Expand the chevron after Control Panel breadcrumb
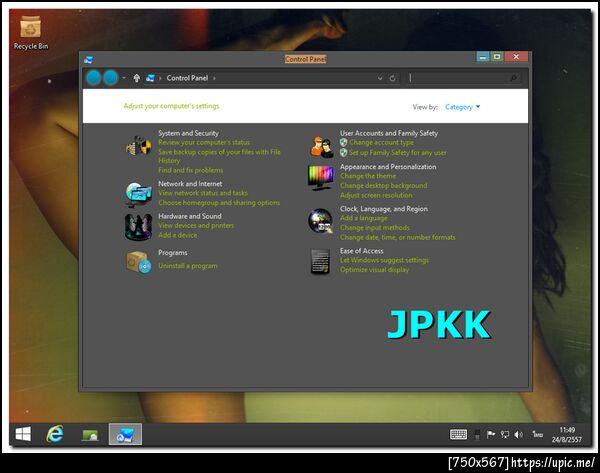This screenshot has height=473, width=600. (214, 78)
